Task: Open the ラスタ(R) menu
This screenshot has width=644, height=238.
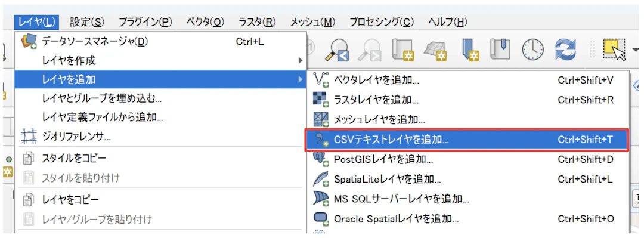Action: tap(257, 22)
